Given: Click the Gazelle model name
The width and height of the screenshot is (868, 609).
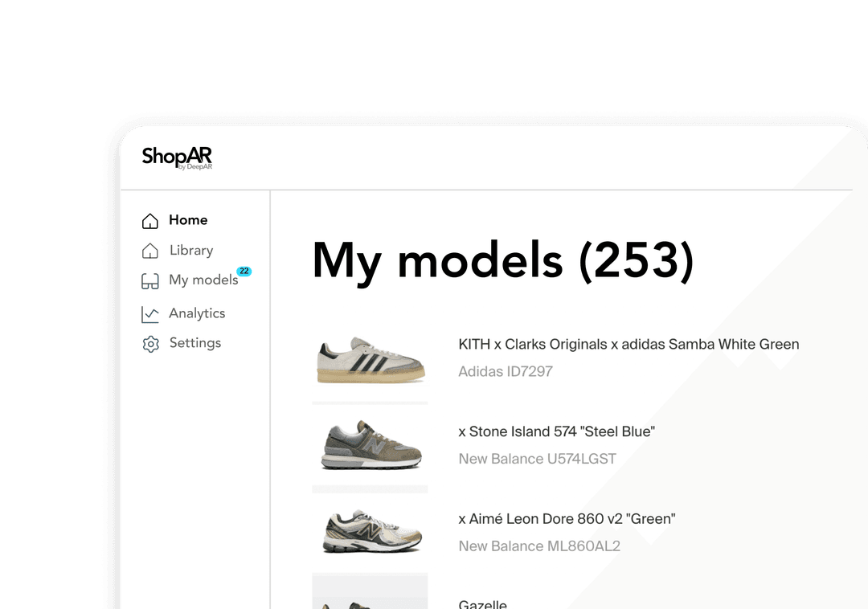Looking at the screenshot, I should [482, 603].
